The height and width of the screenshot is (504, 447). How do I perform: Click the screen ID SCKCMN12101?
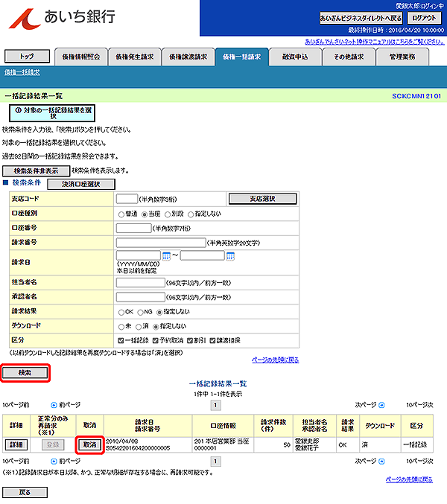point(416,96)
